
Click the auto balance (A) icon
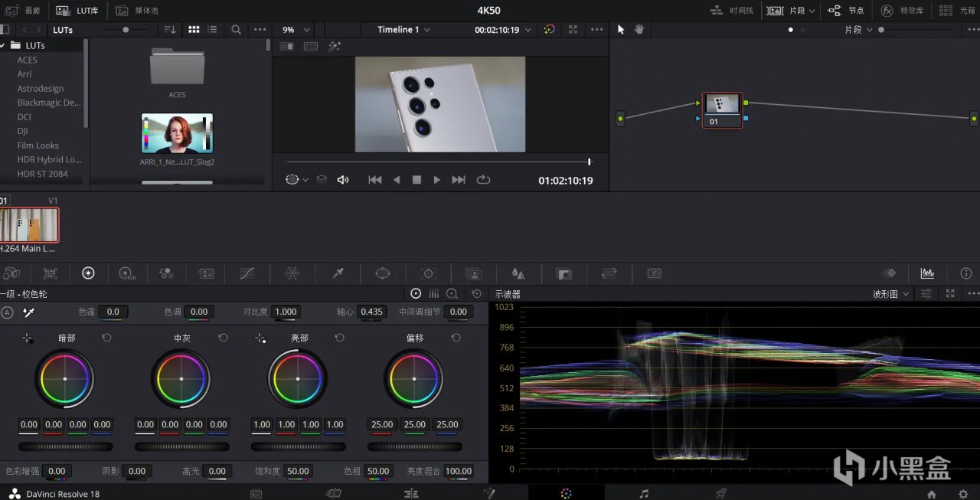pos(8,312)
